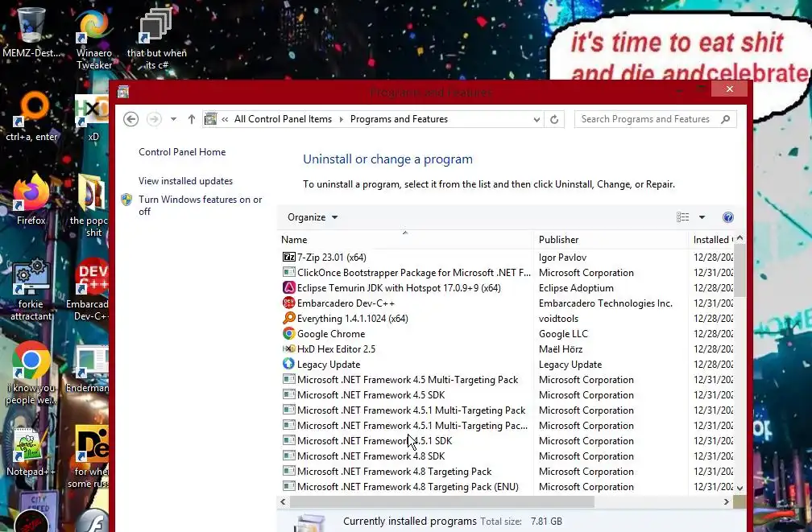This screenshot has height=532, width=812.
Task: Sort by the Installed On column header
Action: (x=711, y=240)
